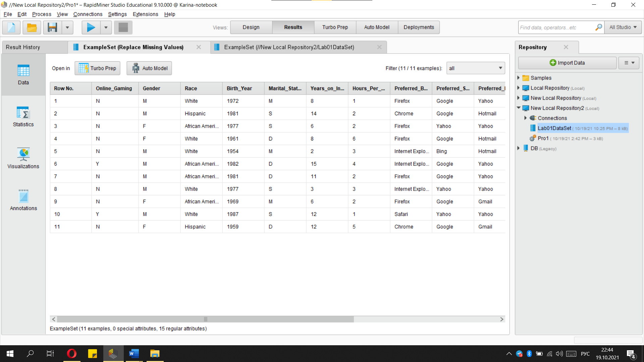The width and height of the screenshot is (644, 362).
Task: Expand the DB (Legacy) node
Action: click(x=519, y=148)
